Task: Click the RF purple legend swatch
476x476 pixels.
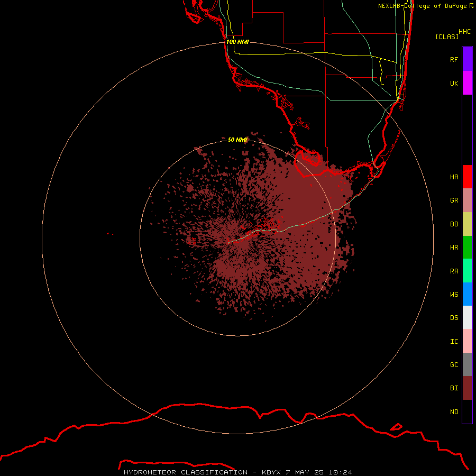Action: [x=467, y=59]
